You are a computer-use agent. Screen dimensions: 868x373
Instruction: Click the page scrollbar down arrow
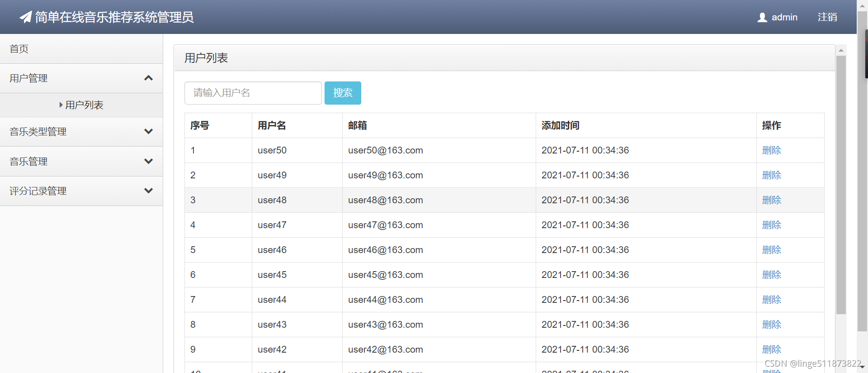pyautogui.click(x=863, y=368)
